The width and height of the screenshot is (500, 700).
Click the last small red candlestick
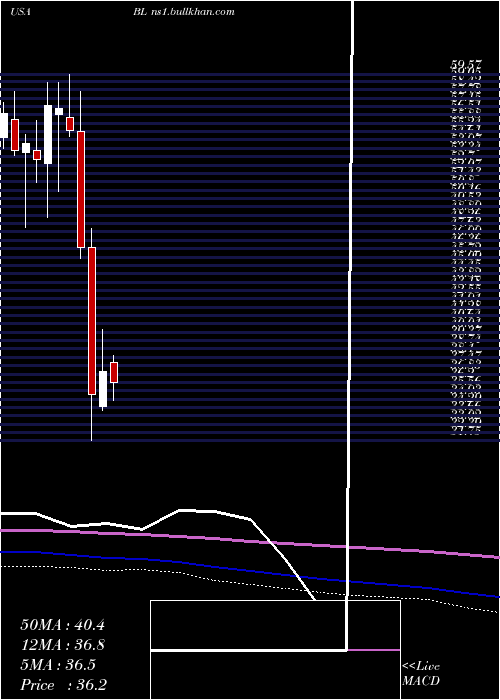click(114, 372)
